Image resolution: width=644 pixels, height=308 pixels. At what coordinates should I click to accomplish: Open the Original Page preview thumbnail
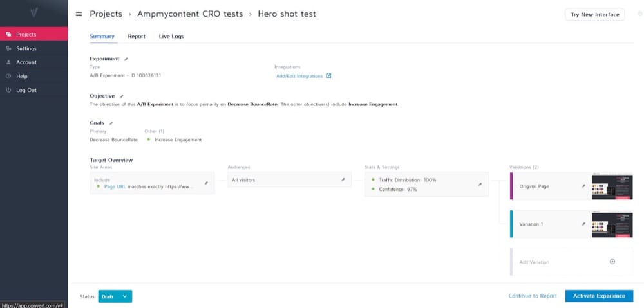612,186
